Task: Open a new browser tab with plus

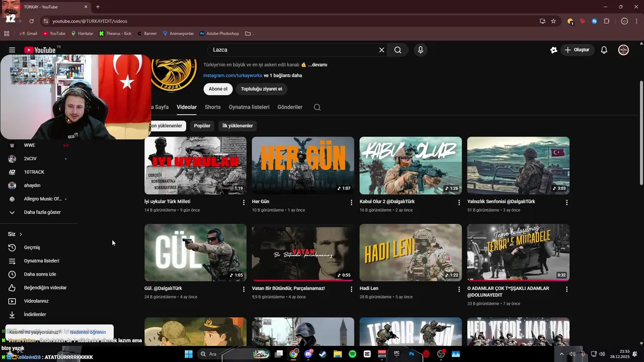Action: (x=98, y=7)
